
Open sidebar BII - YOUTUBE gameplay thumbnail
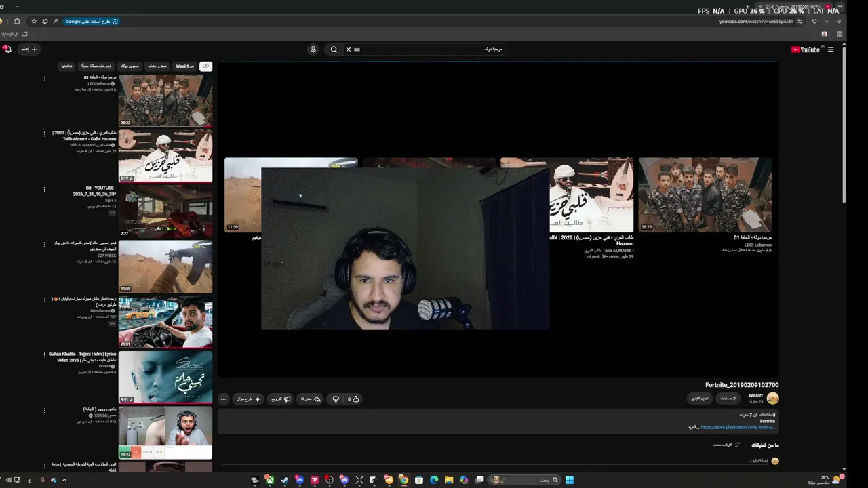165,211
